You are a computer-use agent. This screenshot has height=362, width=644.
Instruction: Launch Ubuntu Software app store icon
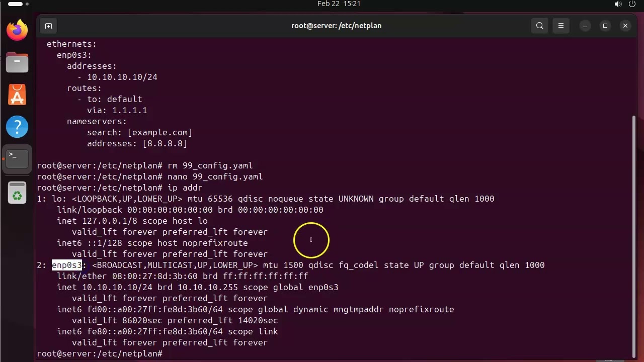17,95
